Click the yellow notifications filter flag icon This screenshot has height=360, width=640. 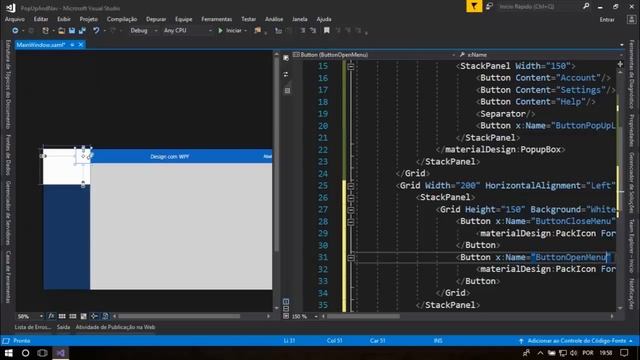(x=474, y=6)
